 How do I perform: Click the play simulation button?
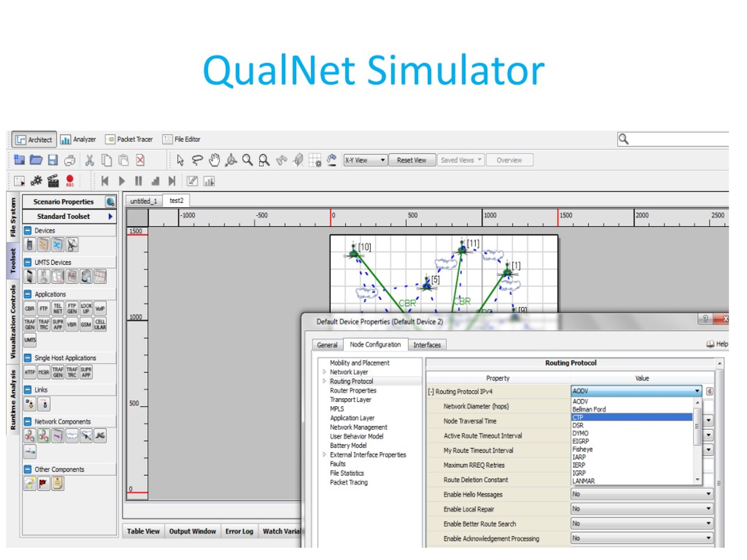[x=122, y=181]
